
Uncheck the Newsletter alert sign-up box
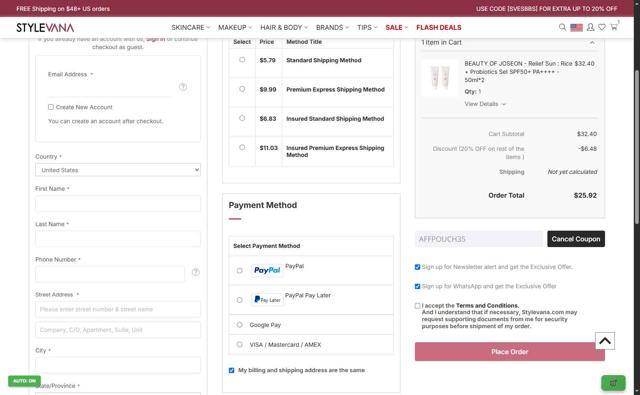click(417, 267)
